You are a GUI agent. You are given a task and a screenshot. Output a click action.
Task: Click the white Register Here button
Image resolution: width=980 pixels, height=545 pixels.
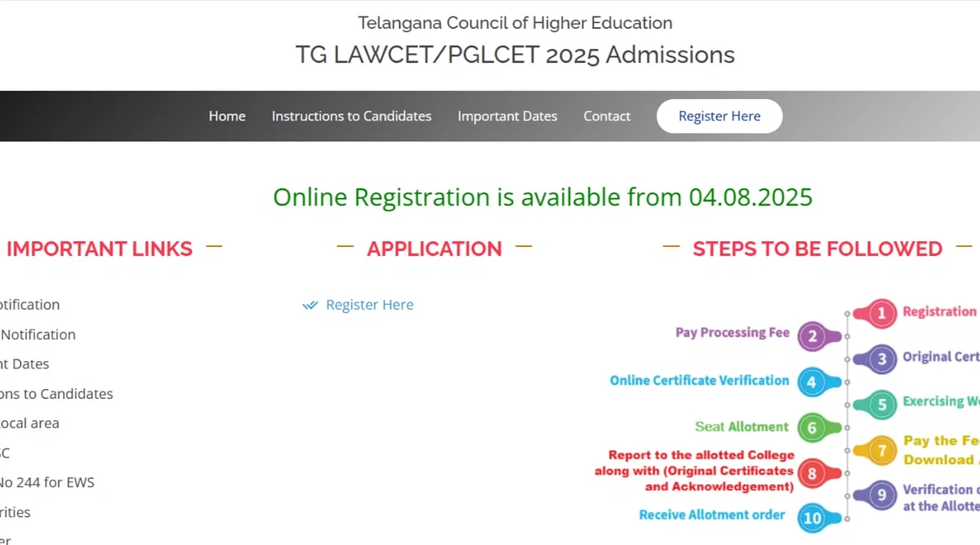(x=719, y=116)
